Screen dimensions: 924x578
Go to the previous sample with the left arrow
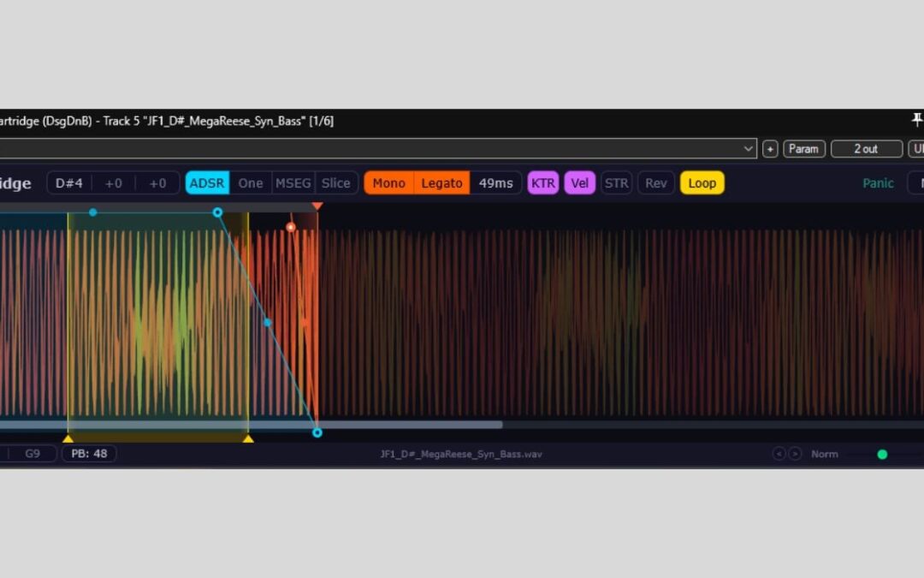pyautogui.click(x=779, y=454)
